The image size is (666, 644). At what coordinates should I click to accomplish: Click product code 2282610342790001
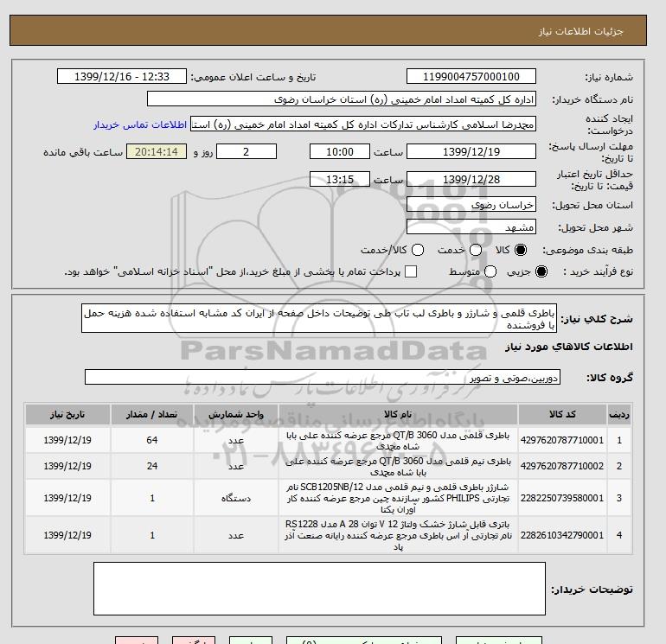pos(562,535)
